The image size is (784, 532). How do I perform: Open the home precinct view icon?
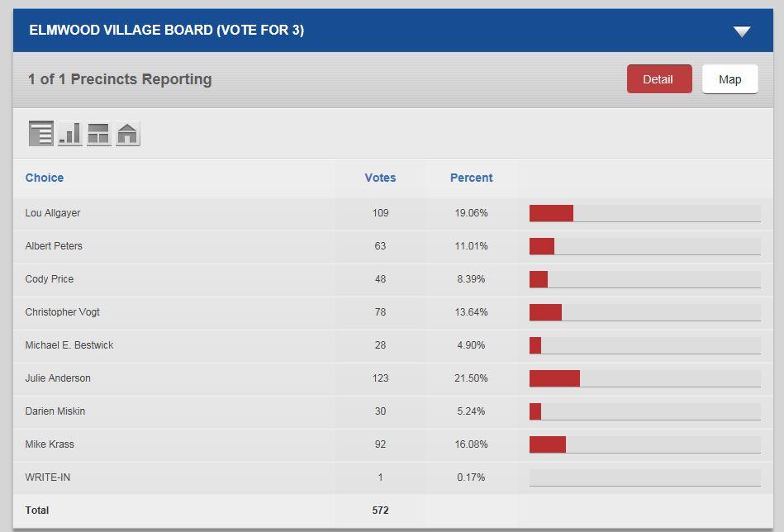(x=127, y=134)
